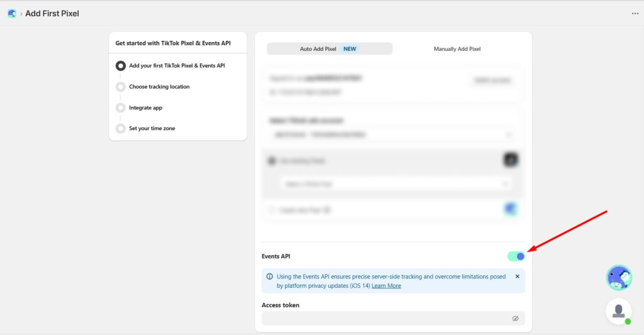Open the support agent avatar chat
This screenshot has width=644, height=335.
[x=619, y=311]
